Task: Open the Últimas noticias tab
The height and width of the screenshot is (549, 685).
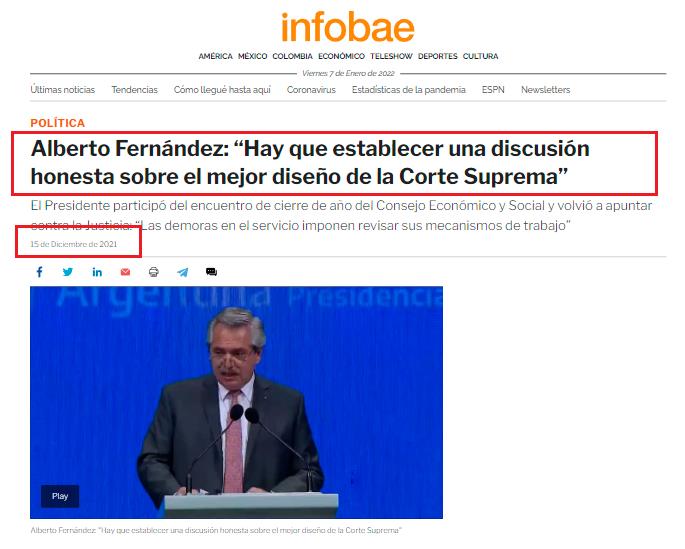Action: [x=63, y=90]
